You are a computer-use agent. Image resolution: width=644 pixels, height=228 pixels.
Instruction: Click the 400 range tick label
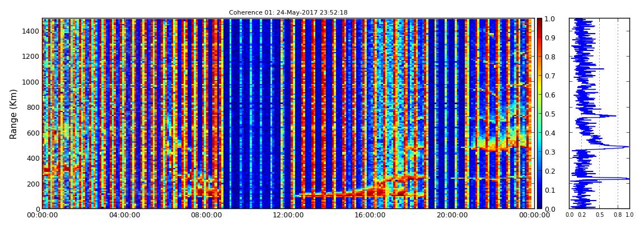click(x=33, y=158)
